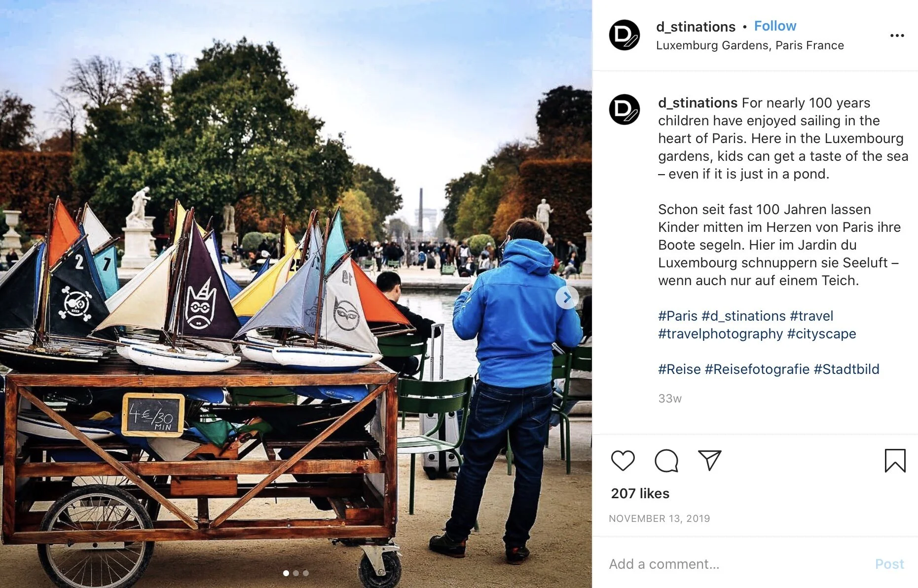Viewport: 918px width, 588px height.
Task: Open the #Stadtbild hashtag
Action: [x=846, y=369]
